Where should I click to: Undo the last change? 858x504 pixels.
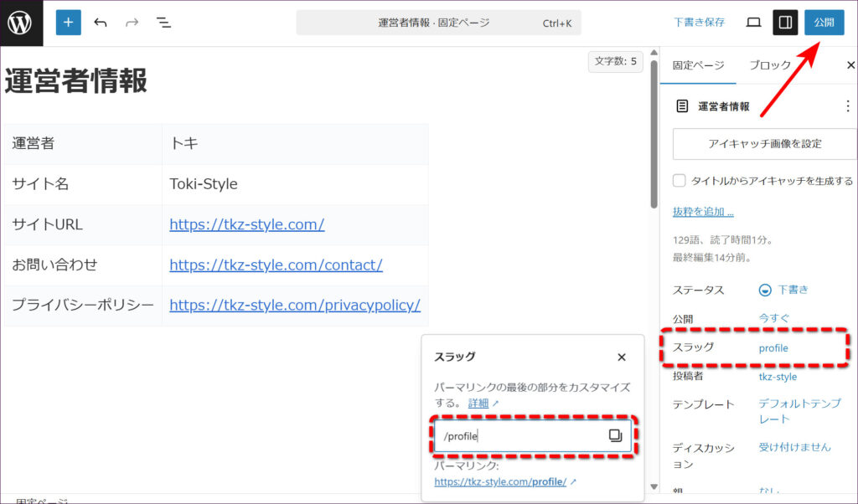(101, 23)
